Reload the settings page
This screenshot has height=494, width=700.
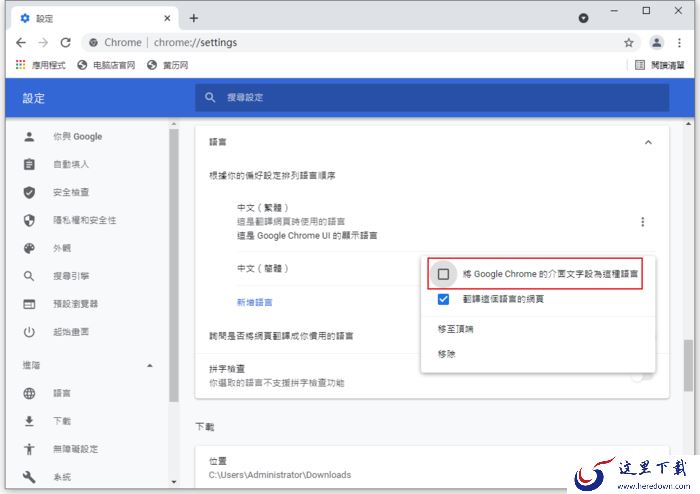click(x=66, y=42)
